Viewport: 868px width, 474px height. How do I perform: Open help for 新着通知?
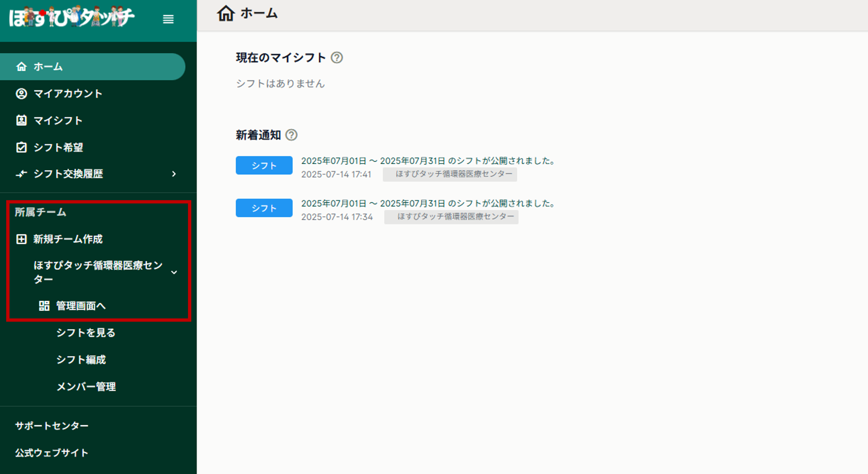[292, 135]
